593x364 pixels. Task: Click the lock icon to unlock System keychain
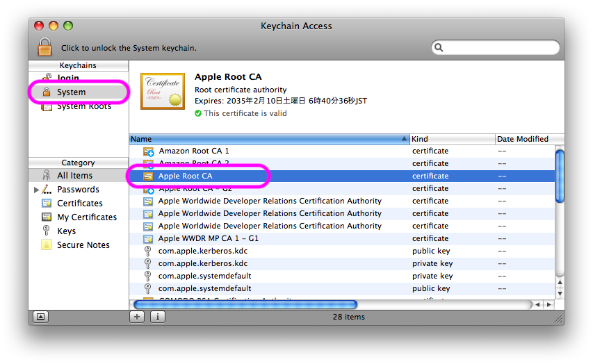(44, 47)
